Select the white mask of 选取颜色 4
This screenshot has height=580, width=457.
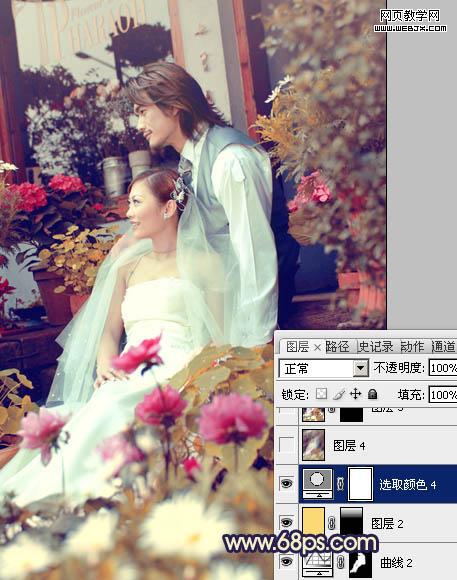pyautogui.click(x=360, y=484)
